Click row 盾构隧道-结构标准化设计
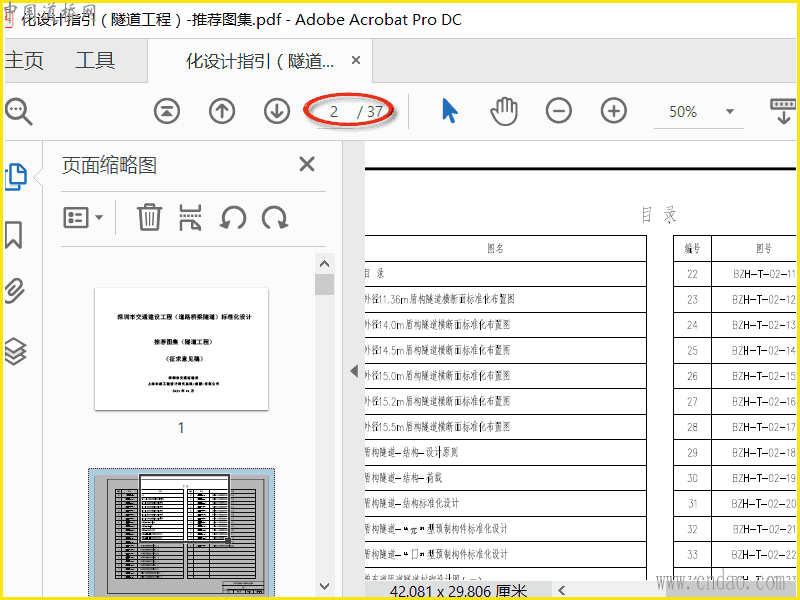 (x=506, y=503)
